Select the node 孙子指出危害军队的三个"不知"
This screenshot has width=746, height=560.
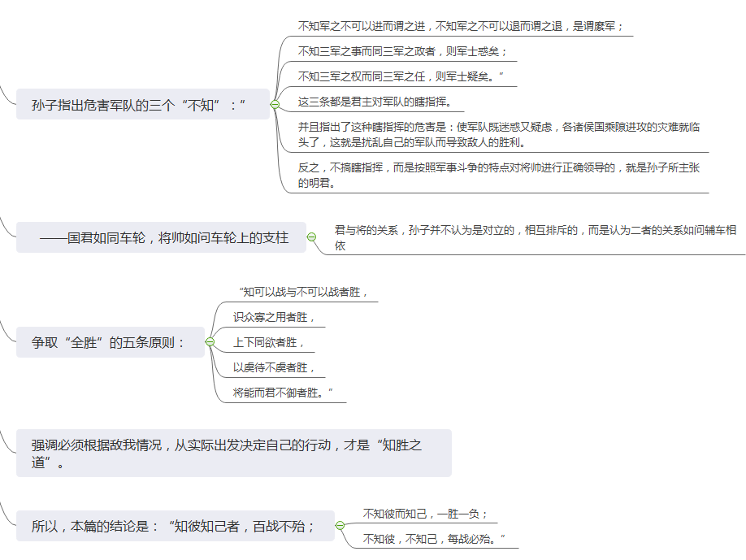click(143, 104)
